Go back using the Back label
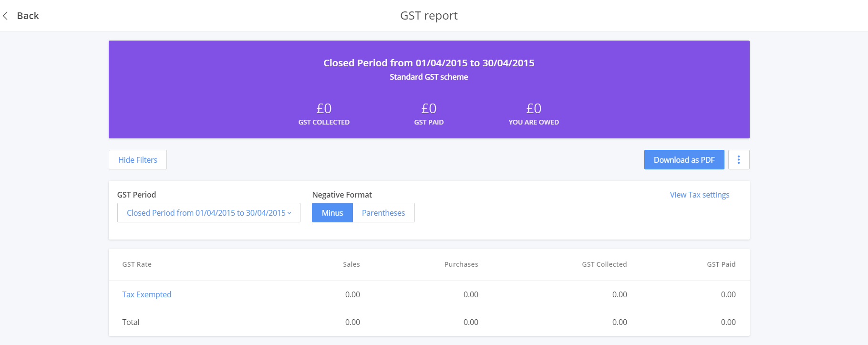 click(28, 16)
